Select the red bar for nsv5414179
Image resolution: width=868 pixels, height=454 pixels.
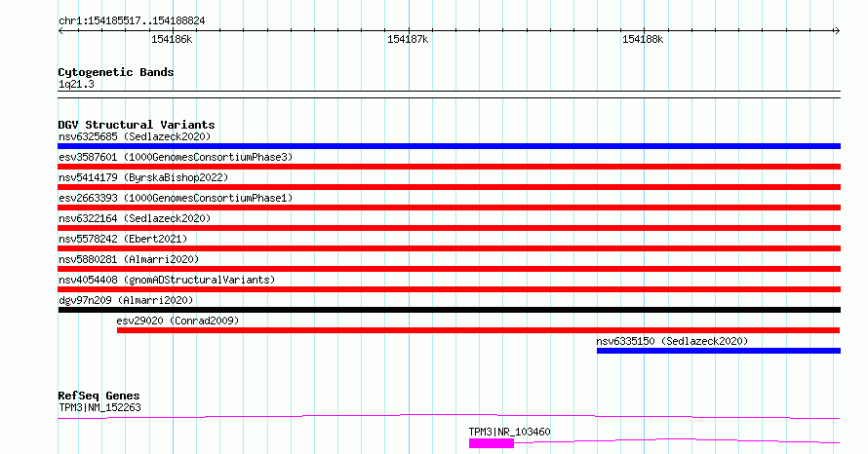(449, 187)
